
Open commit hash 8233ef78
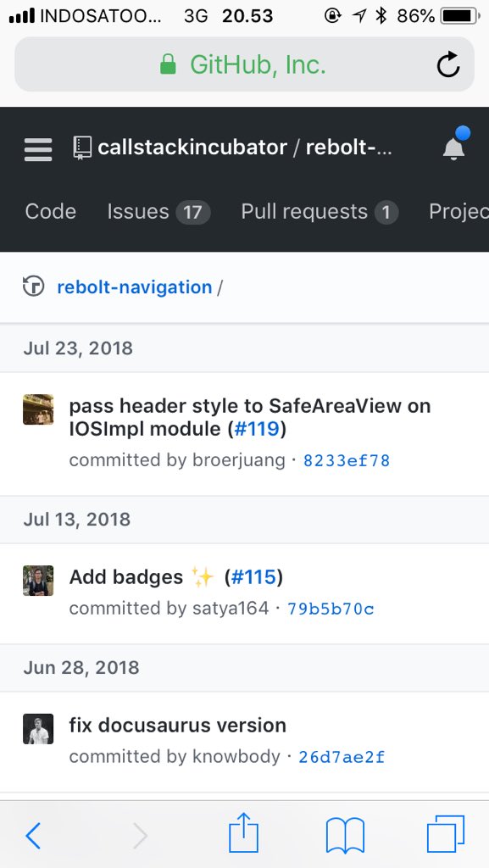[347, 460]
